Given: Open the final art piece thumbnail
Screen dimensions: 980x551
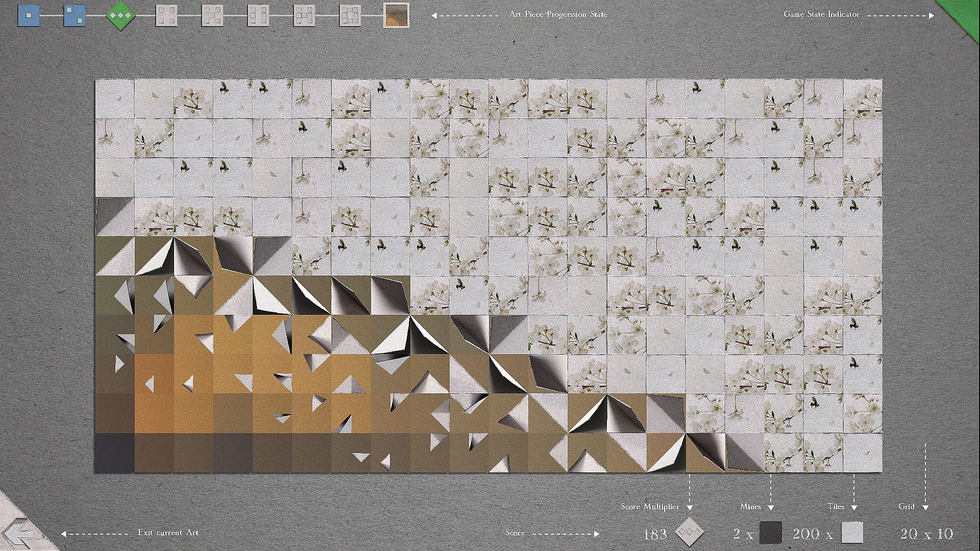Looking at the screenshot, I should point(396,15).
